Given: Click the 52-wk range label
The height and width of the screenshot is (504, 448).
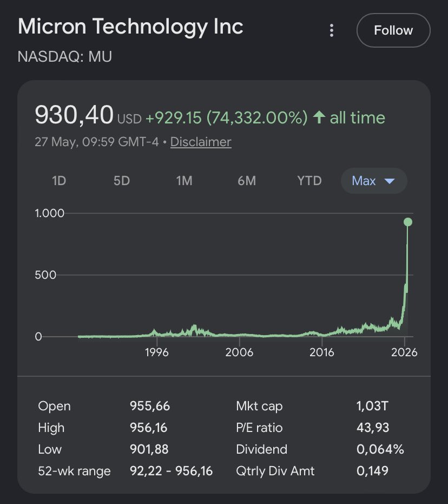Looking at the screenshot, I should pos(74,471).
